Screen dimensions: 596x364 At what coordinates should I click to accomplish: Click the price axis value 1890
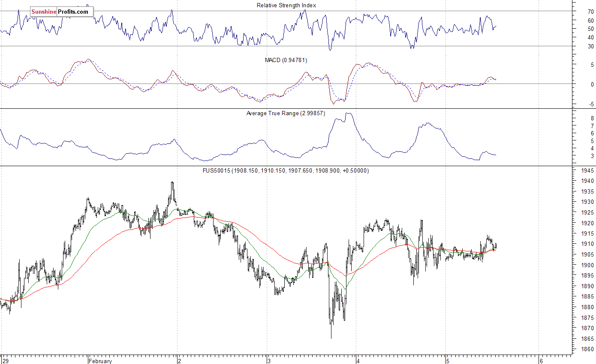pos(588,286)
